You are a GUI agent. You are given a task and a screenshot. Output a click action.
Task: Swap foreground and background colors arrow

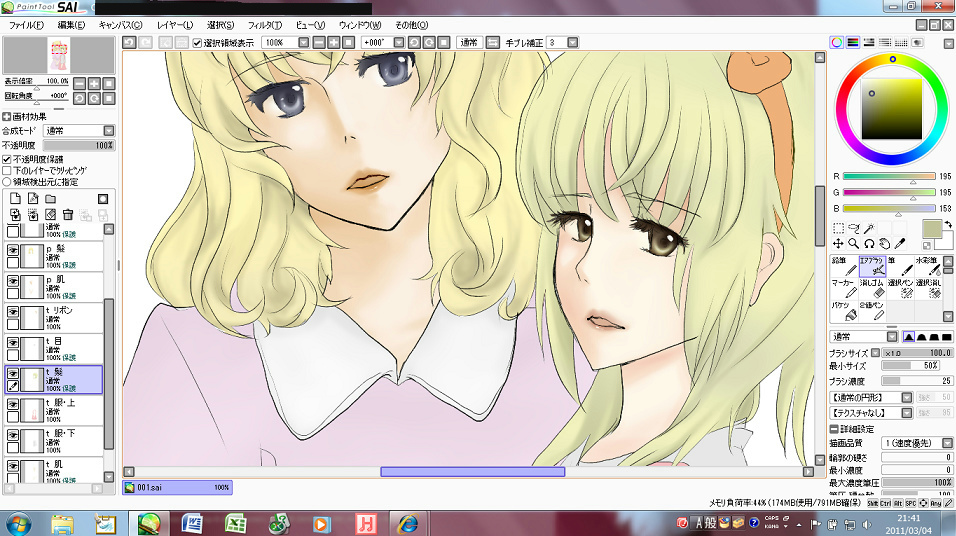948,224
